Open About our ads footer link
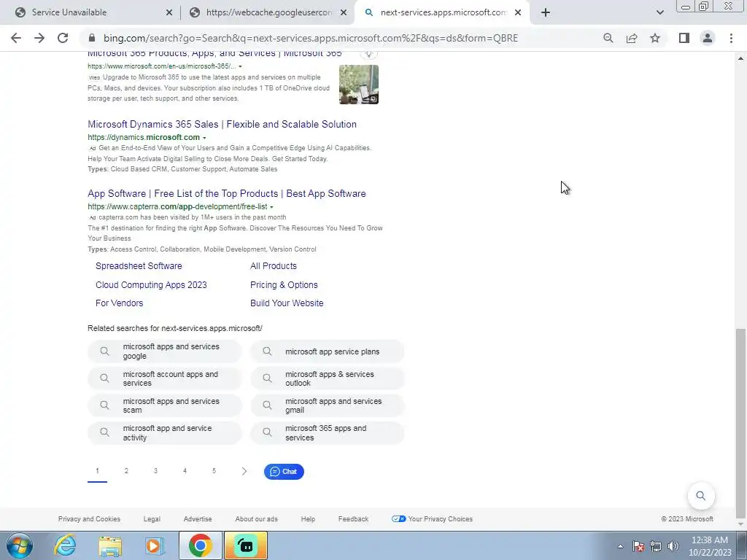This screenshot has height=560, width=747. coord(256,519)
